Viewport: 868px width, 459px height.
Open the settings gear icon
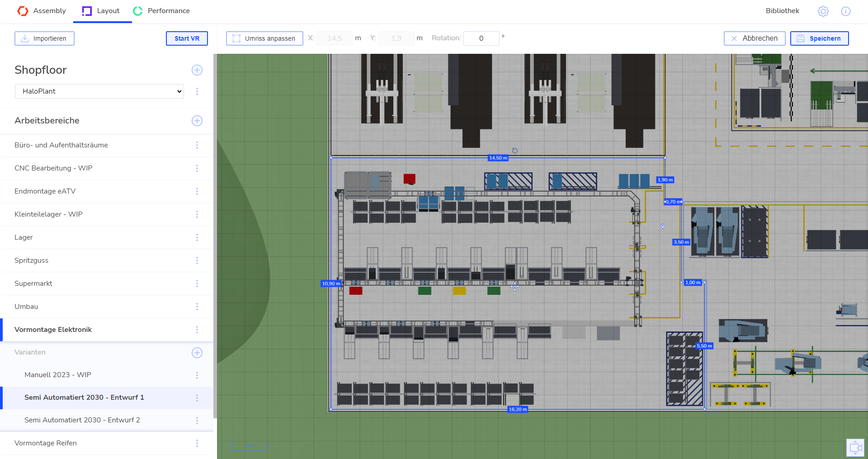point(823,11)
